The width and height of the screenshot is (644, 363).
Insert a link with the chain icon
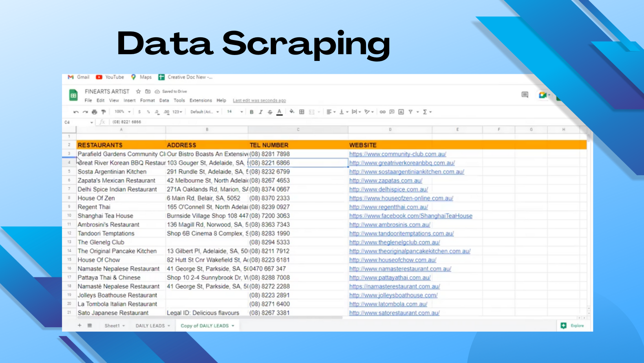[382, 112]
